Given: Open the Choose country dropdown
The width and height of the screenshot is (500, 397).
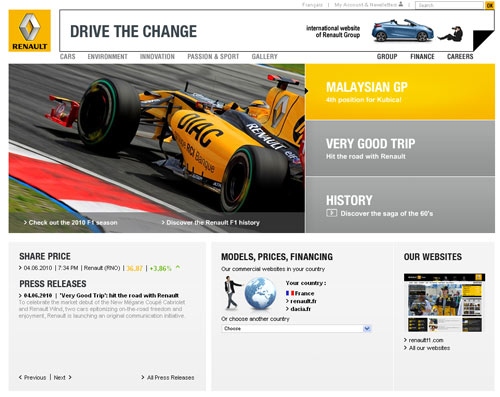Looking at the screenshot, I should [x=296, y=329].
